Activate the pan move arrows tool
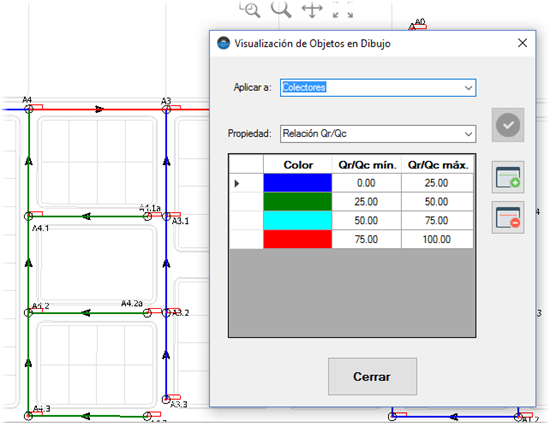This screenshot has width=550, height=427. (x=312, y=9)
